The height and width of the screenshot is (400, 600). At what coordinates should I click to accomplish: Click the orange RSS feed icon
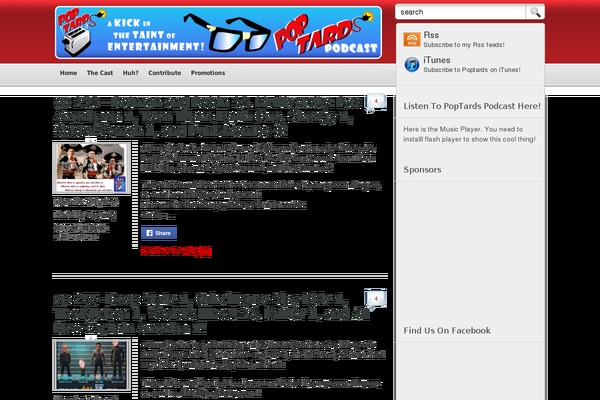[x=412, y=39]
